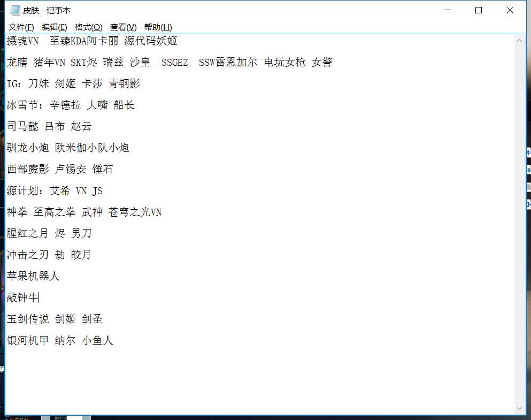The height and width of the screenshot is (420, 531).
Task: Click on the text 腥红之月
Action: coord(28,233)
